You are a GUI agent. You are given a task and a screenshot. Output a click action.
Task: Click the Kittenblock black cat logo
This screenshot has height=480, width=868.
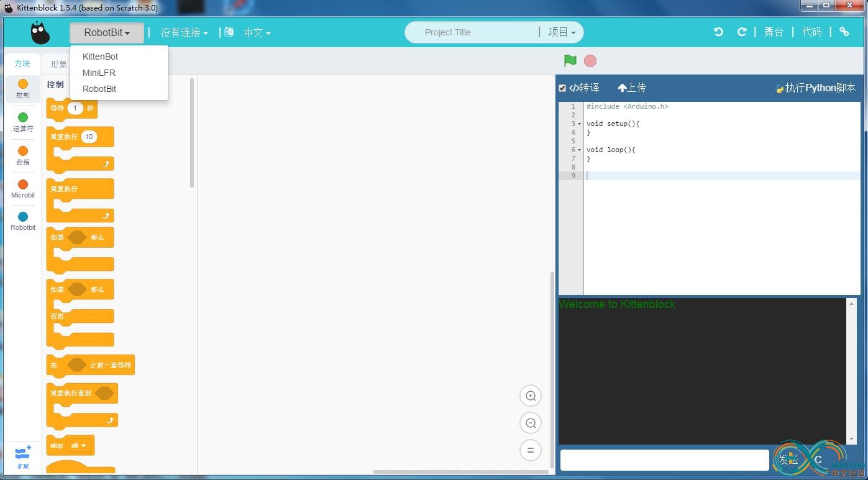pyautogui.click(x=40, y=33)
